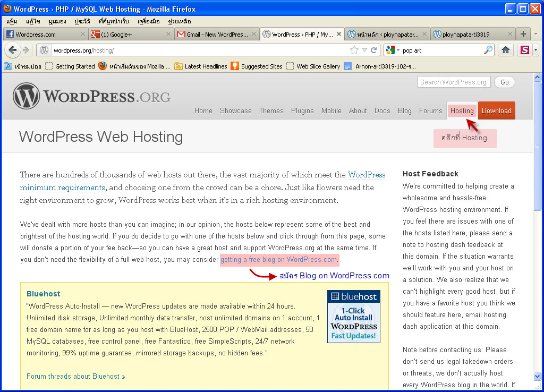Click the Search WordPress.org field
The height and width of the screenshot is (392, 544).
pyautogui.click(x=454, y=82)
